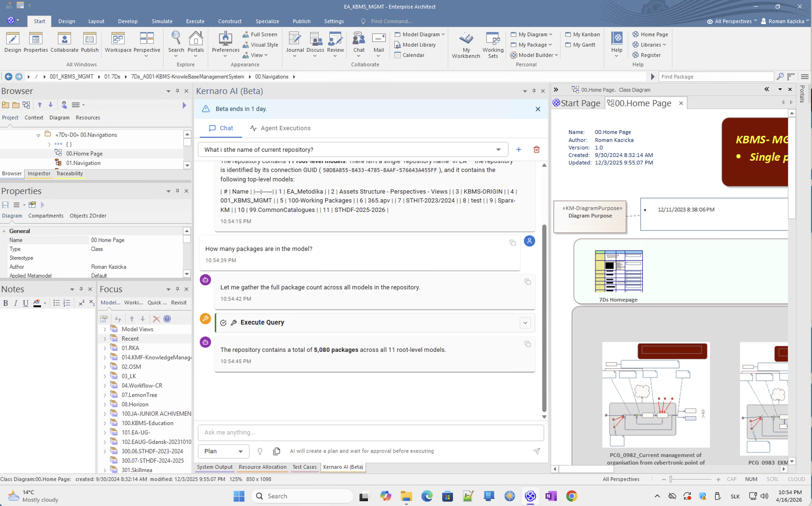The height and width of the screenshot is (506, 812).
Task: Open the Mail icon in Collaborate group
Action: click(379, 43)
